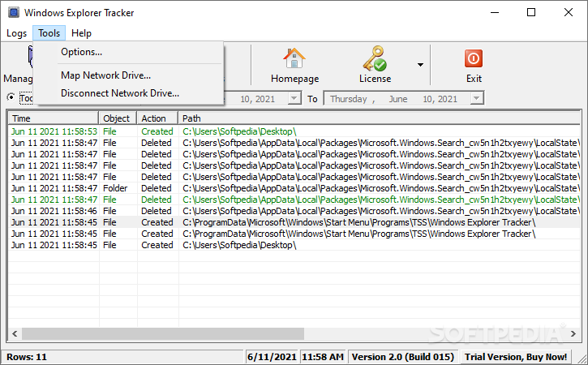Click the Homepage house icon
This screenshot has width=588, height=365.
[x=294, y=58]
